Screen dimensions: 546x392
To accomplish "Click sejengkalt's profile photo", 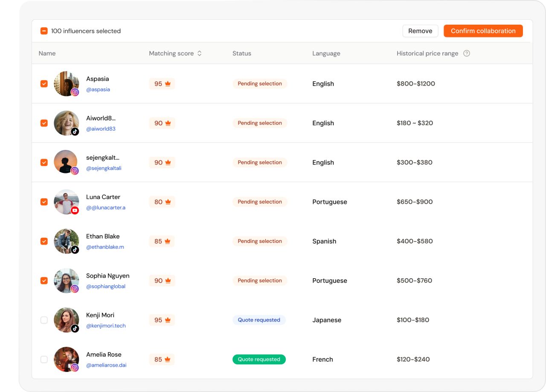I will click(66, 162).
